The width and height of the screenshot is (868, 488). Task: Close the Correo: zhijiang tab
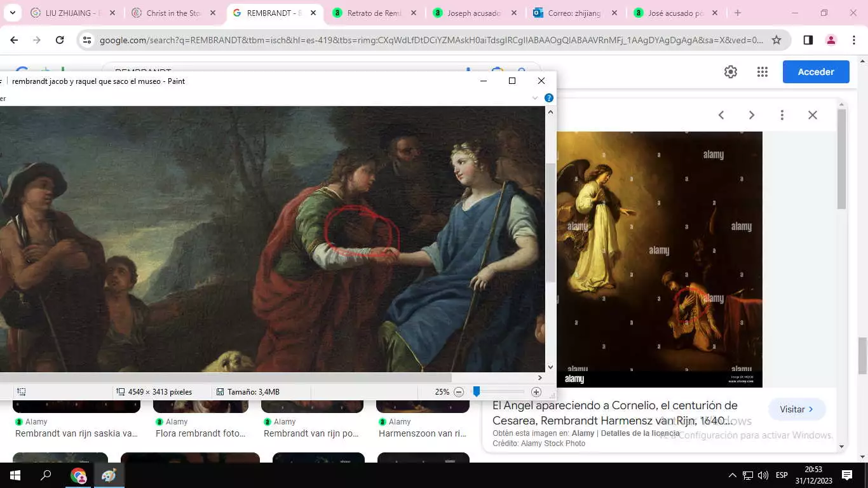click(x=614, y=13)
